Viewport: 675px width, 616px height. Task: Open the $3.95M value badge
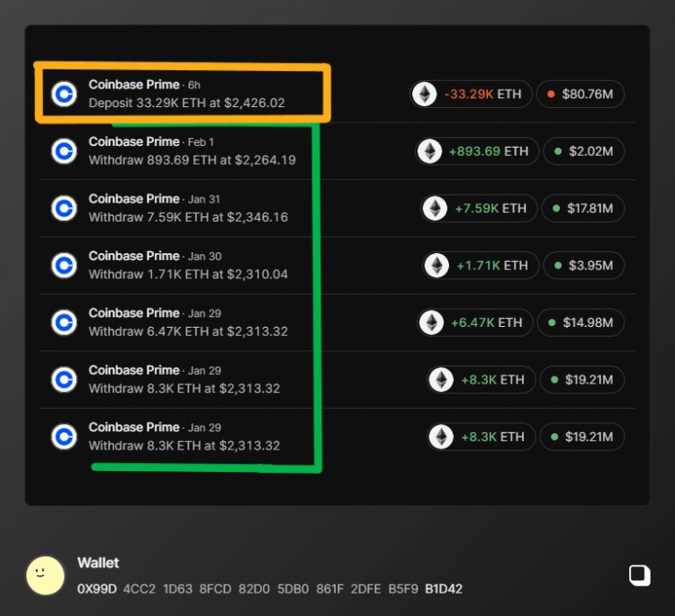point(584,266)
